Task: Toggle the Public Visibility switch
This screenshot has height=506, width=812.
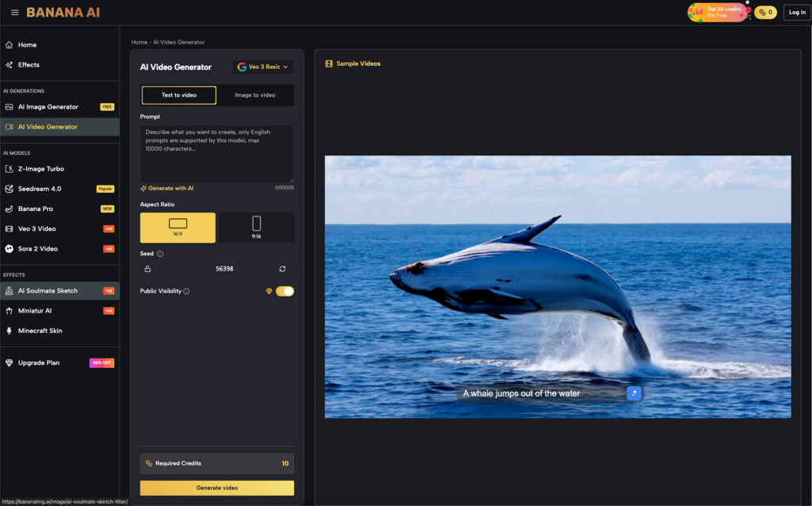Action: [285, 291]
